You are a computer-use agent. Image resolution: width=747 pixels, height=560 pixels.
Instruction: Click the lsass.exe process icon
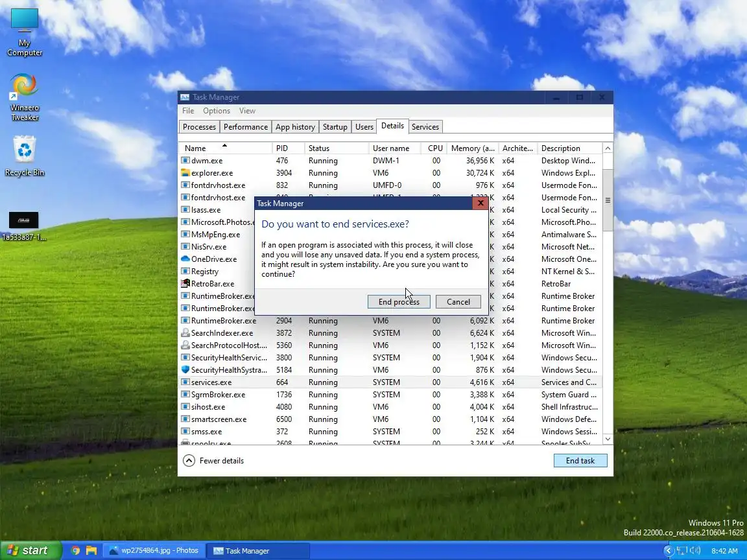[185, 210]
